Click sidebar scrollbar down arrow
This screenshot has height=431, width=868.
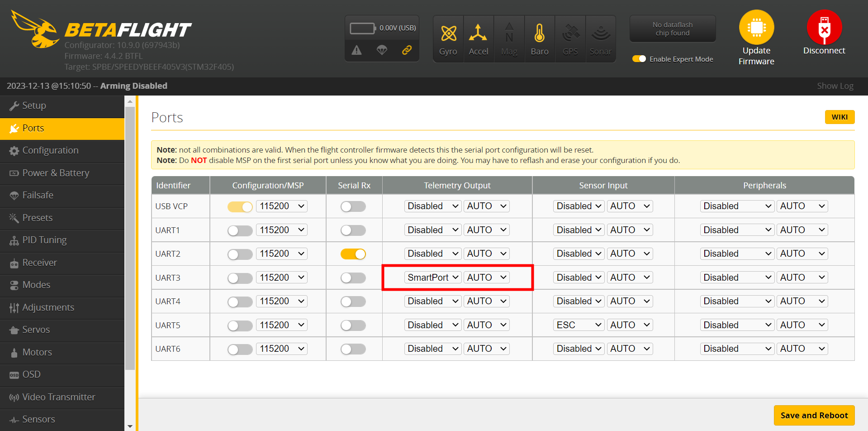coord(130,426)
